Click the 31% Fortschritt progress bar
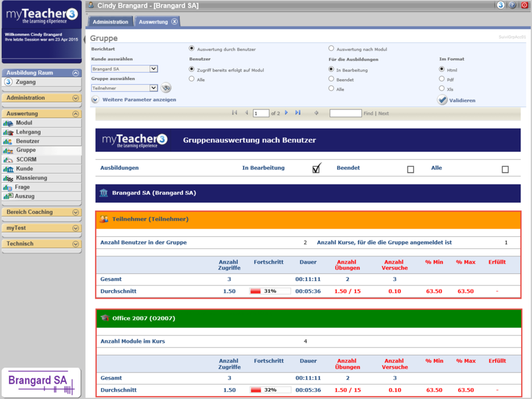 (x=270, y=291)
